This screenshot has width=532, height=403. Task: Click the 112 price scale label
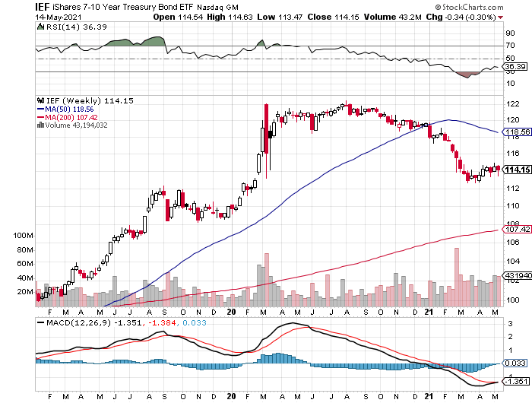[513, 188]
